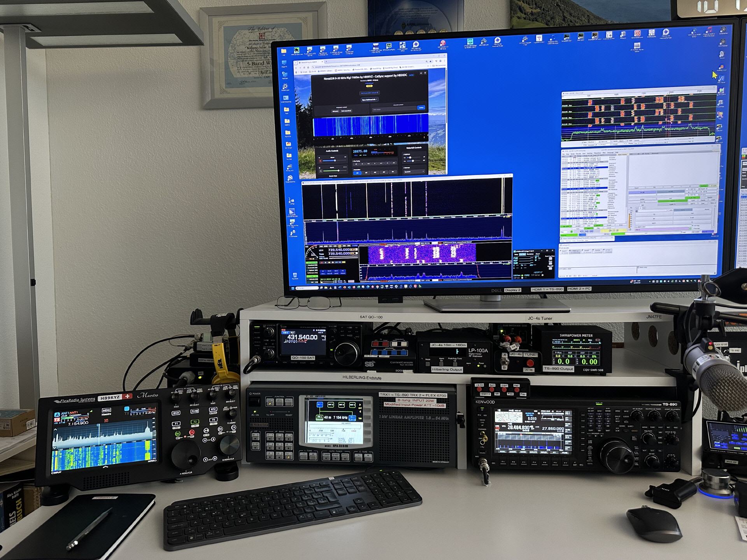This screenshot has height=560, width=747.
Task: Open the File menu in JTDX
Action: click(x=563, y=154)
